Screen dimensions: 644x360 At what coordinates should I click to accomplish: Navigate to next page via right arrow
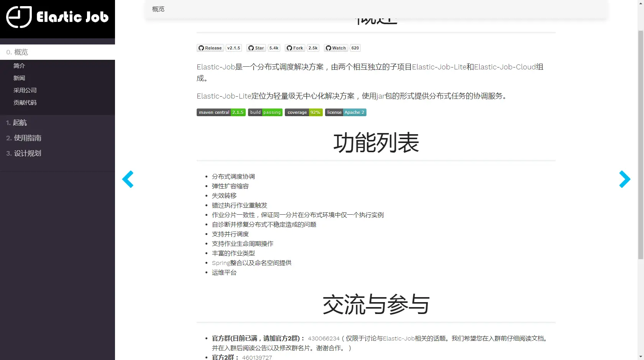coord(624,179)
